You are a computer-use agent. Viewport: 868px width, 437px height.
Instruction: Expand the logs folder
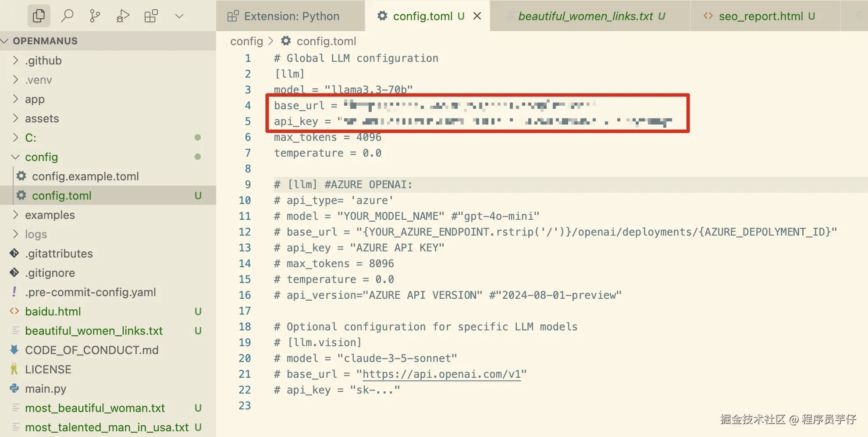pos(108,234)
